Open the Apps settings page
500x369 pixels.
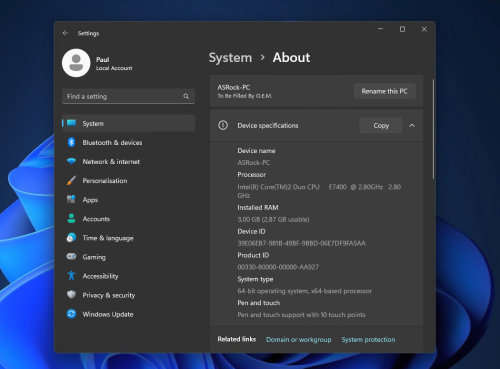pos(129,200)
